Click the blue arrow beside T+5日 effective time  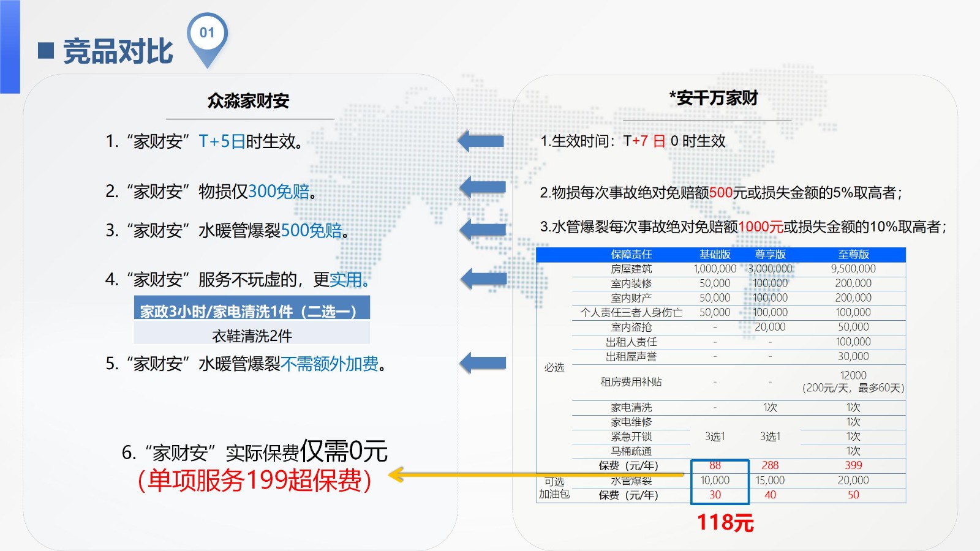pyautogui.click(x=481, y=141)
